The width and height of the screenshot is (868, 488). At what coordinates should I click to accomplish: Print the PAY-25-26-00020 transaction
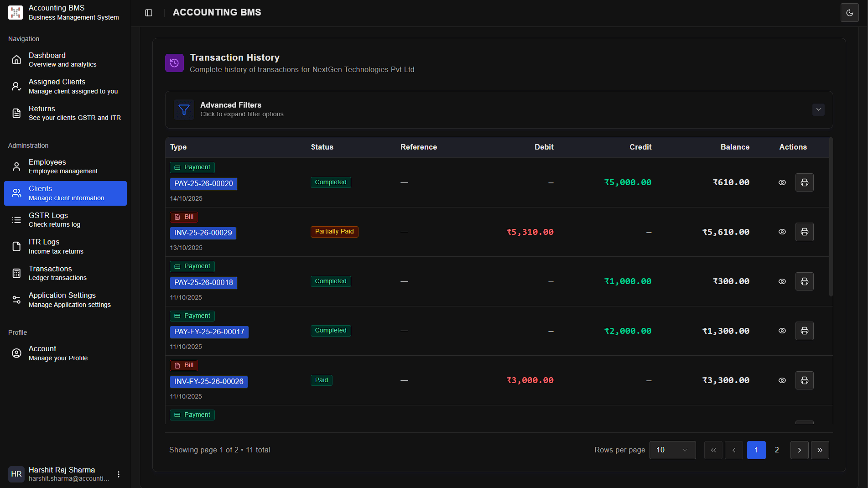[804, 182]
